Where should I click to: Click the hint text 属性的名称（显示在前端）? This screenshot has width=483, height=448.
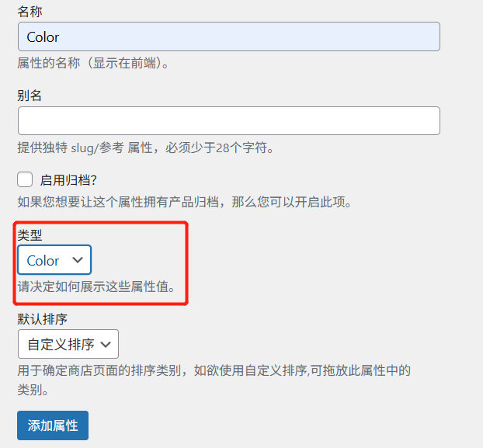pyautogui.click(x=93, y=62)
